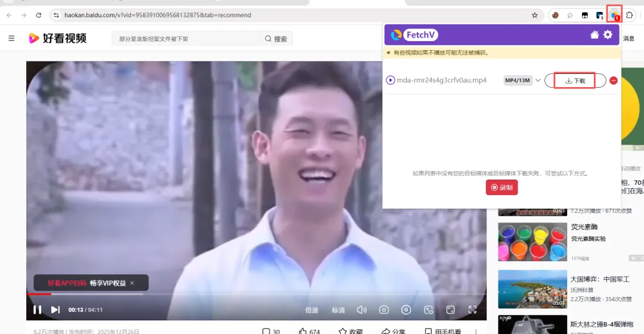Click the file name mda-rmr24s4g3crfv0au.mp4

pos(441,80)
